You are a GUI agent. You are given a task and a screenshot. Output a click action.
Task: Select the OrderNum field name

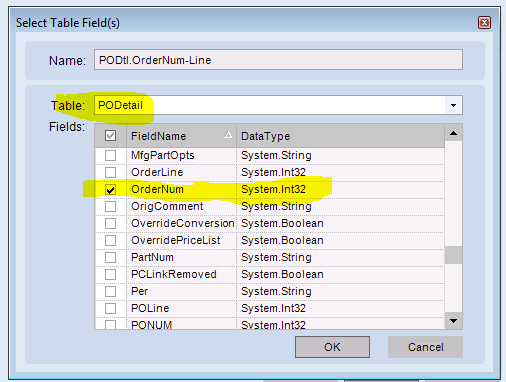[x=157, y=189]
